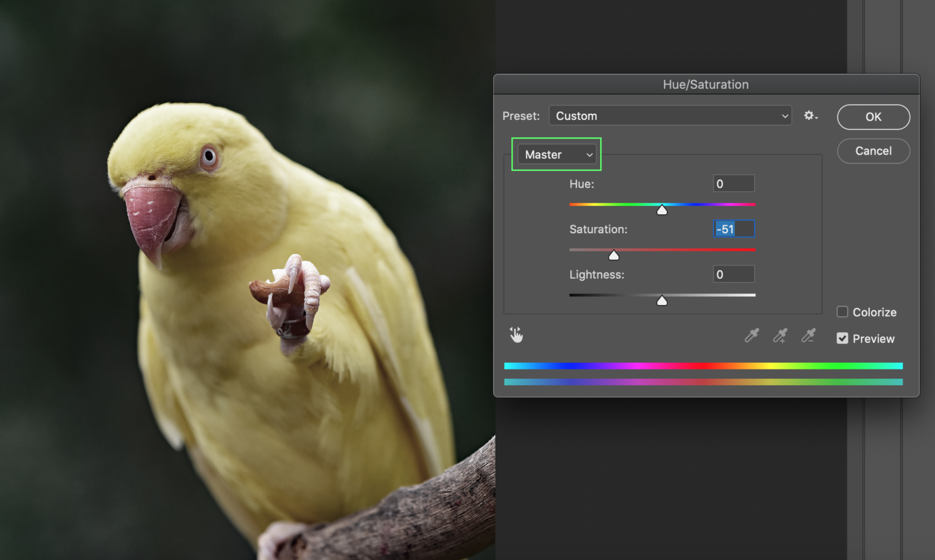Click the "Saturation:" label
The width and height of the screenshot is (935, 560).
click(x=598, y=229)
